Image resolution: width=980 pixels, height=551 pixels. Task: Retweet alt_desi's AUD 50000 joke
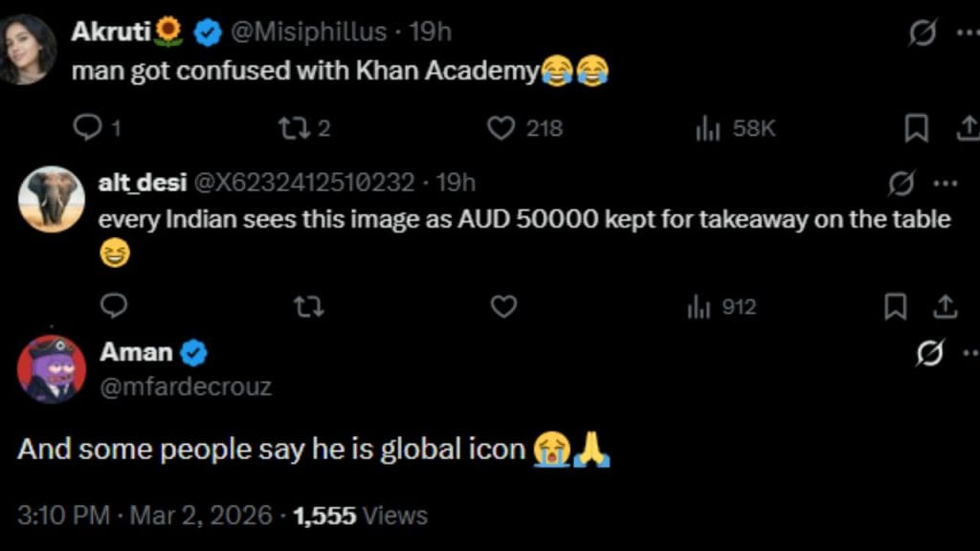pos(307,307)
